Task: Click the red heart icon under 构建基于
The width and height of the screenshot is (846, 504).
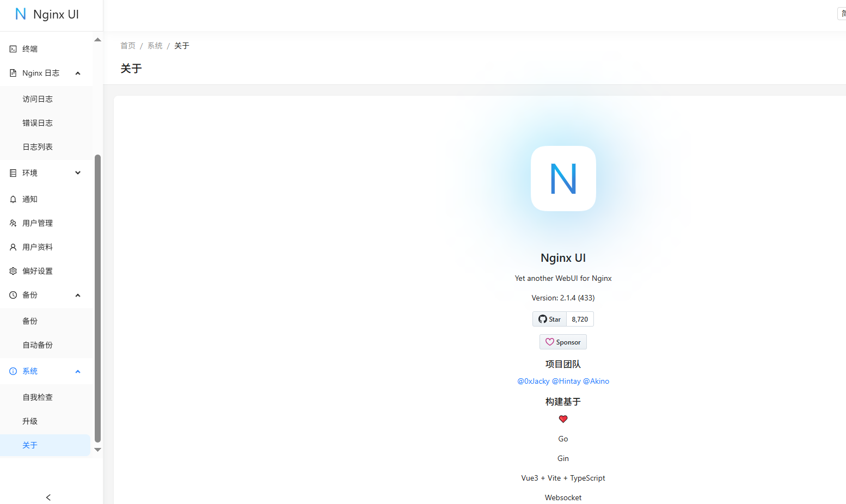Action: tap(563, 419)
